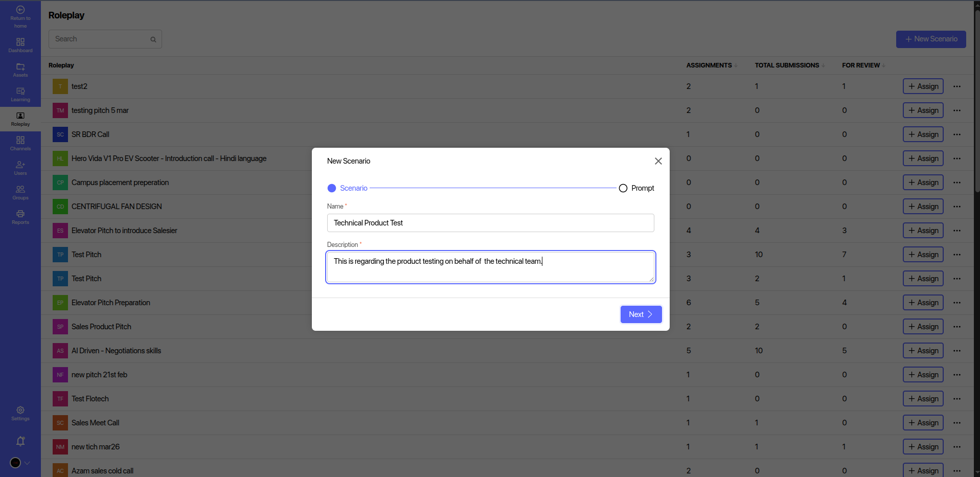Open the Users sidebar icon
Image resolution: width=980 pixels, height=477 pixels.
[20, 168]
